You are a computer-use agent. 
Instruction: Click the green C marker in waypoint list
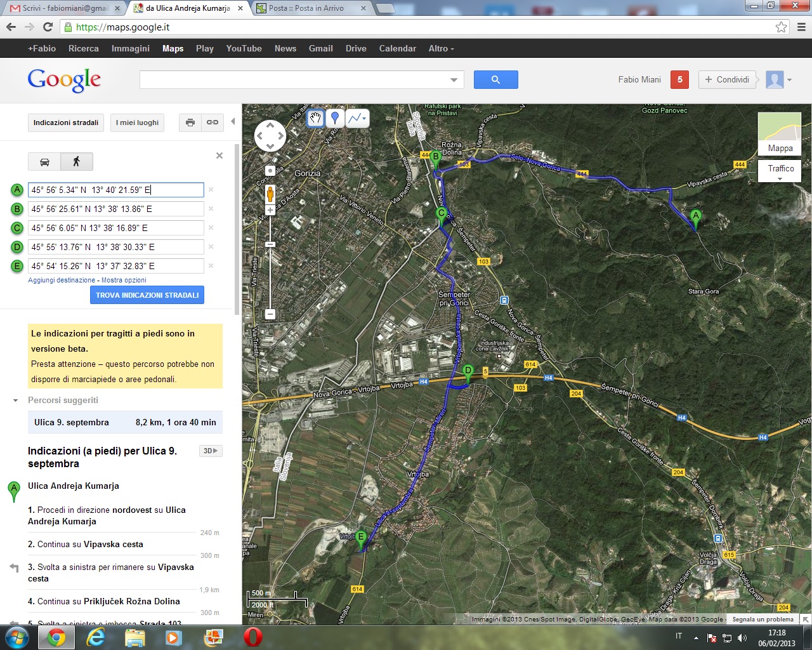[17, 228]
